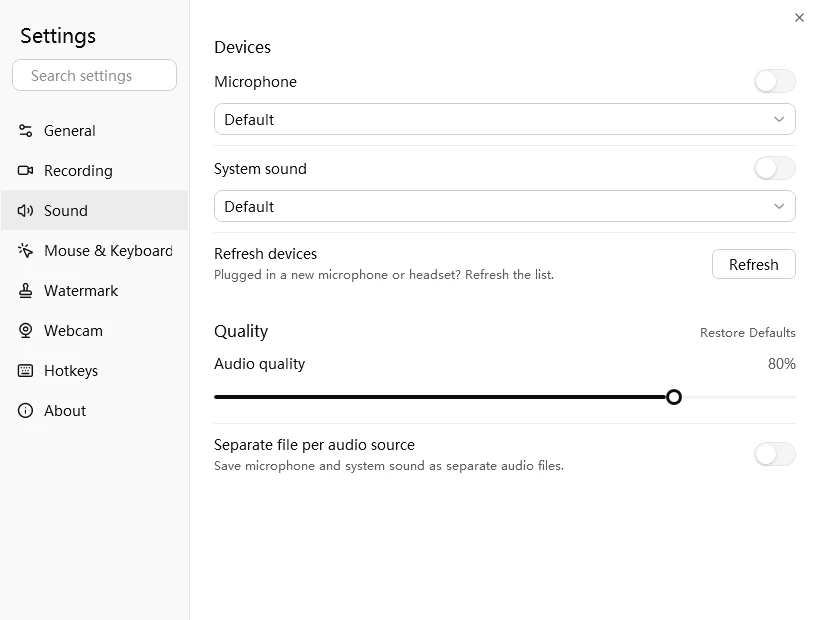Viewport: 820px width, 620px height.
Task: Click the Hotkeys keyboard icon
Action: pos(25,371)
